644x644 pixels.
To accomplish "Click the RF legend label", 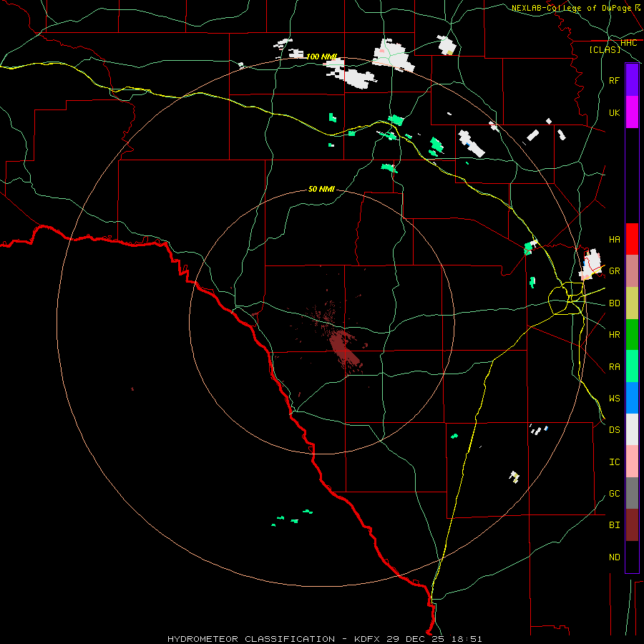I will (614, 80).
